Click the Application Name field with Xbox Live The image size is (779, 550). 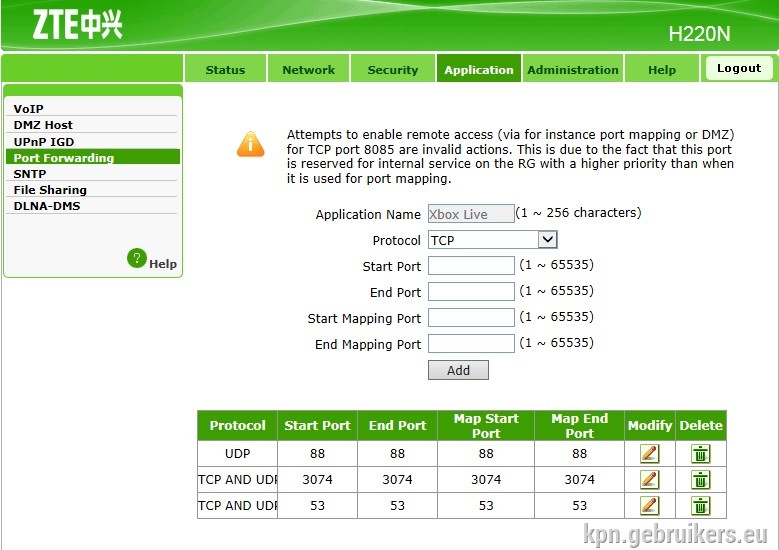471,214
